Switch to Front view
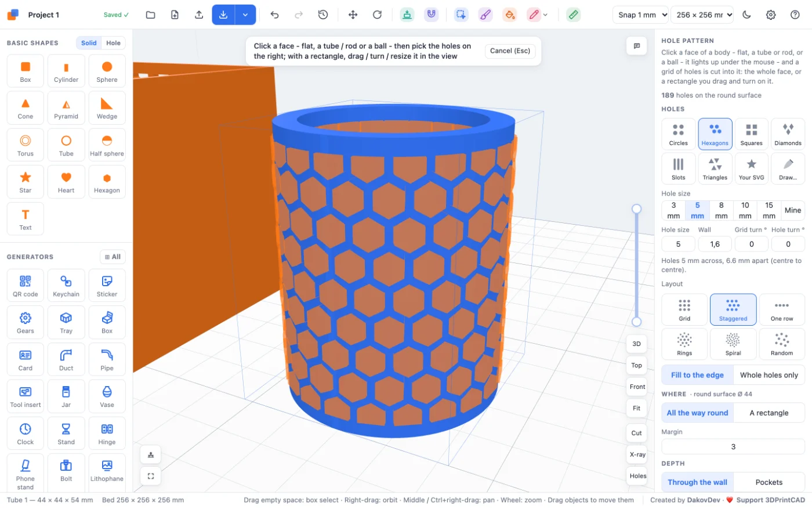The width and height of the screenshot is (812, 508). (637, 387)
